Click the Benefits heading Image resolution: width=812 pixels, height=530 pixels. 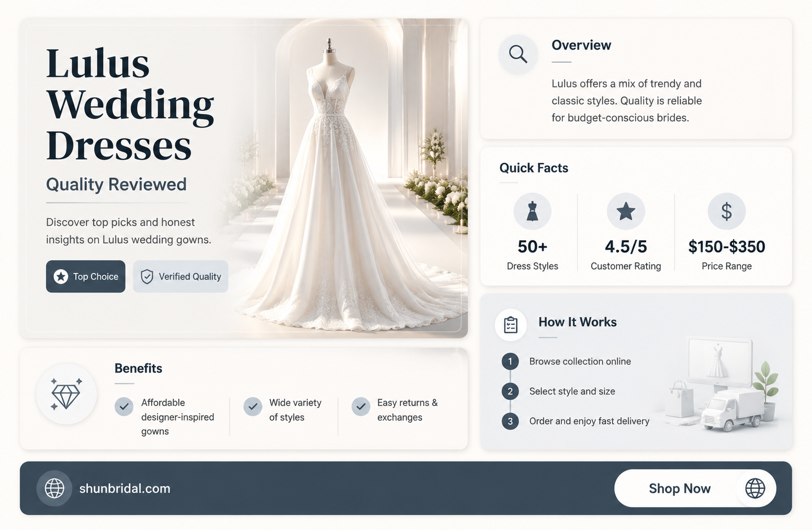click(x=138, y=368)
